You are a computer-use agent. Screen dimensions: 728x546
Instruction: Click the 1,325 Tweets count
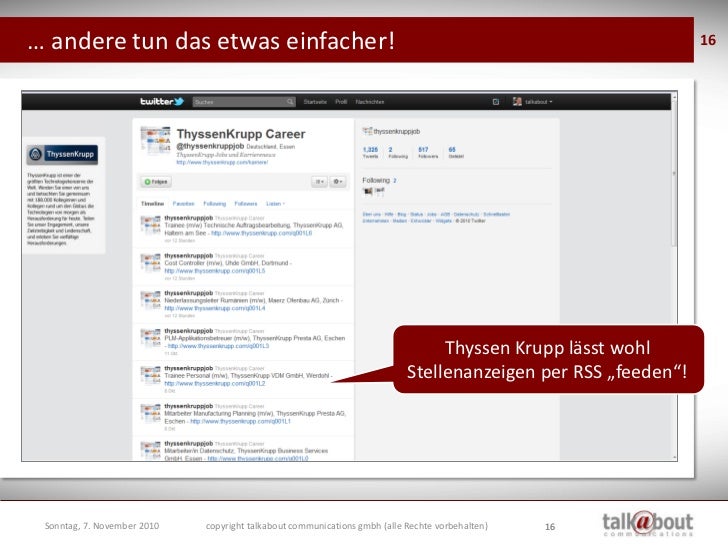click(x=370, y=152)
